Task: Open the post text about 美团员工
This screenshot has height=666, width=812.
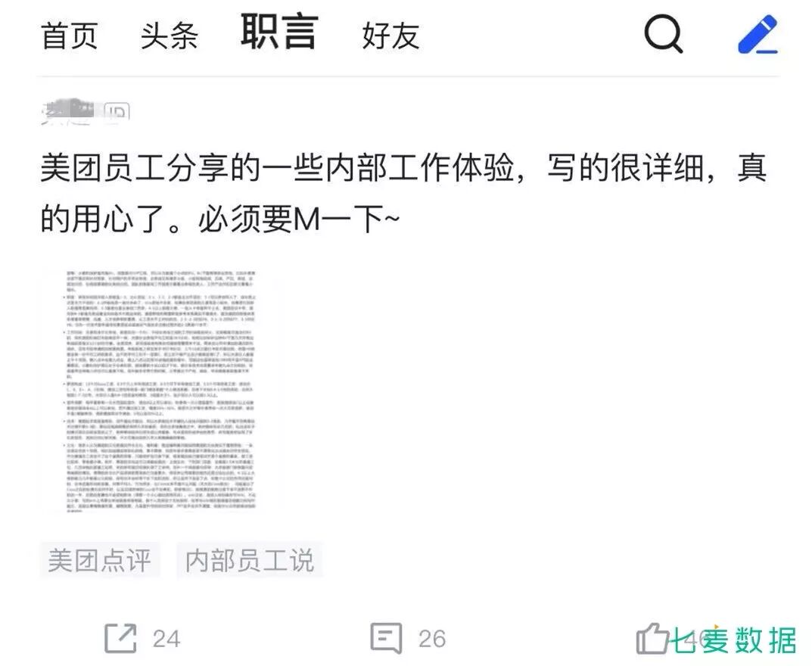Action: 403,193
